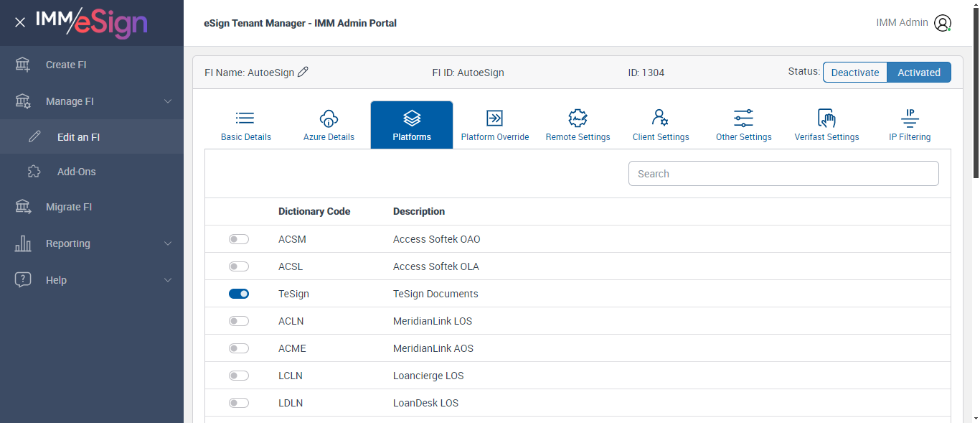Click the 'LoanDesk LOS' description
The image size is (980, 423).
[426, 403]
